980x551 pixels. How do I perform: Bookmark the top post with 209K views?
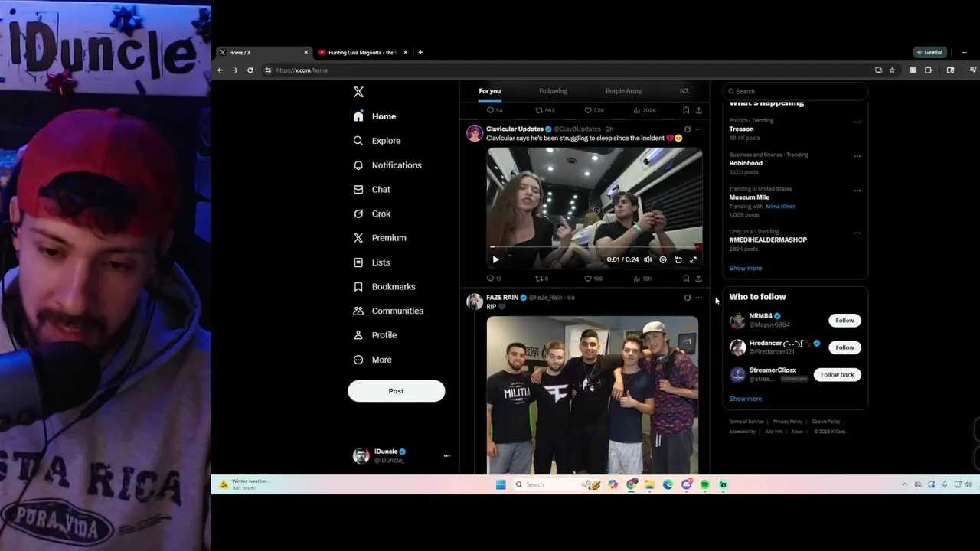click(686, 110)
